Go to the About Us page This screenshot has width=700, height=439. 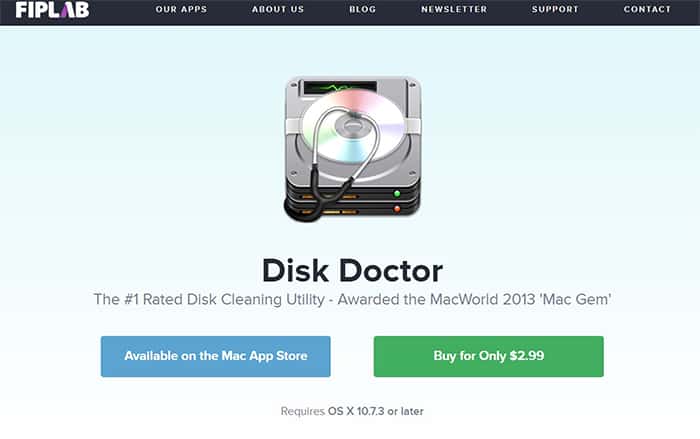[x=278, y=9]
